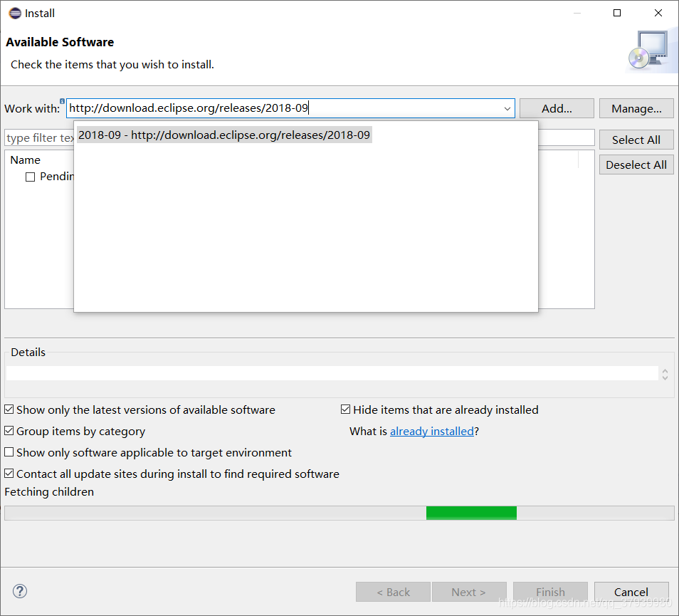Open the help question mark icon
Screen dimensions: 679x616
click(x=20, y=591)
